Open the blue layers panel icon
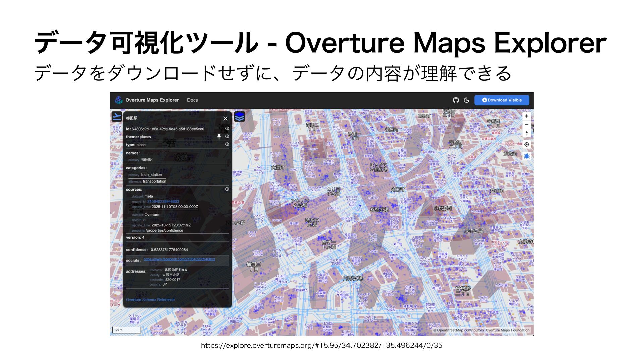Image resolution: width=644 pixels, height=362 pixels. (239, 117)
